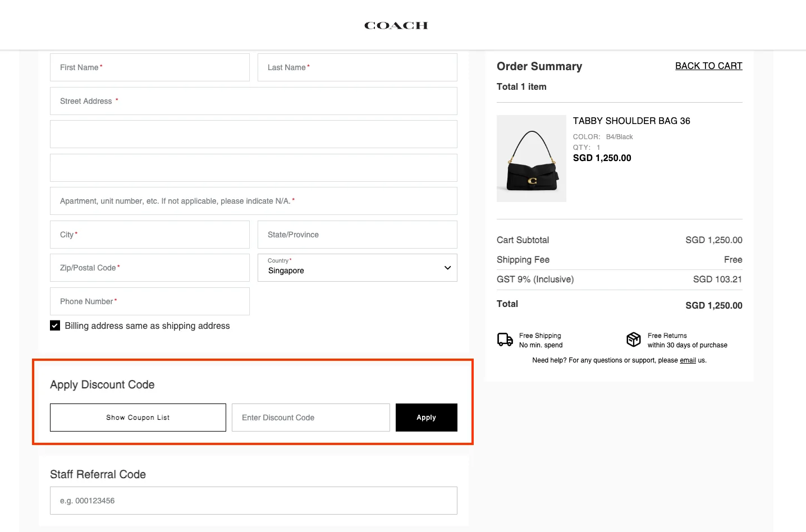The height and width of the screenshot is (532, 806).
Task: Toggle billing address same as shipping checkbox
Action: 55,325
